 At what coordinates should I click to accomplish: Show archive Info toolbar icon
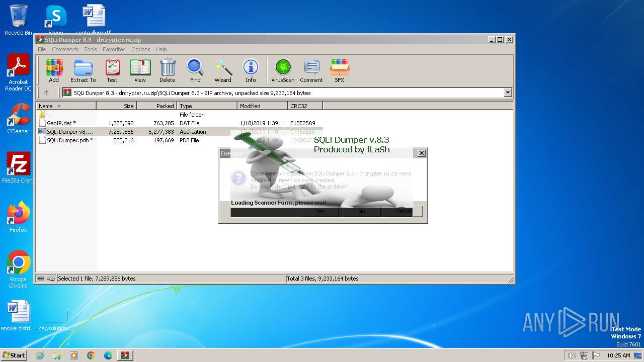pyautogui.click(x=251, y=70)
